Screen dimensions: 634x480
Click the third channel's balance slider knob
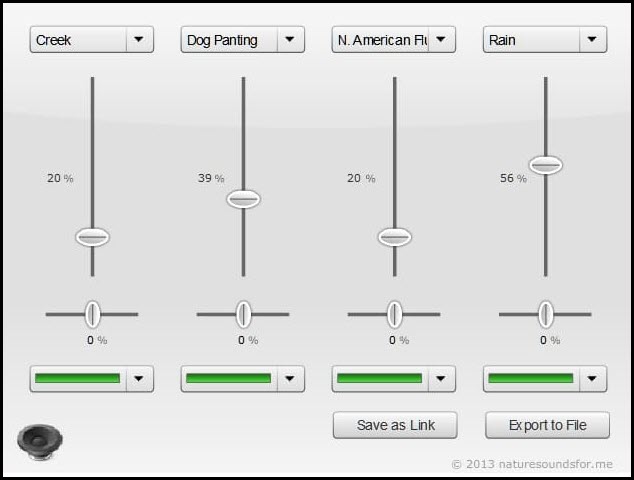coord(394,314)
